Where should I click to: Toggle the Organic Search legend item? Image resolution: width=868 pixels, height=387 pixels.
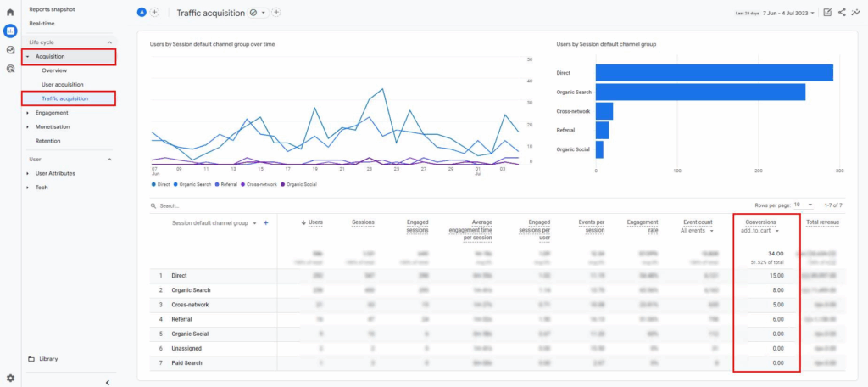pos(192,184)
